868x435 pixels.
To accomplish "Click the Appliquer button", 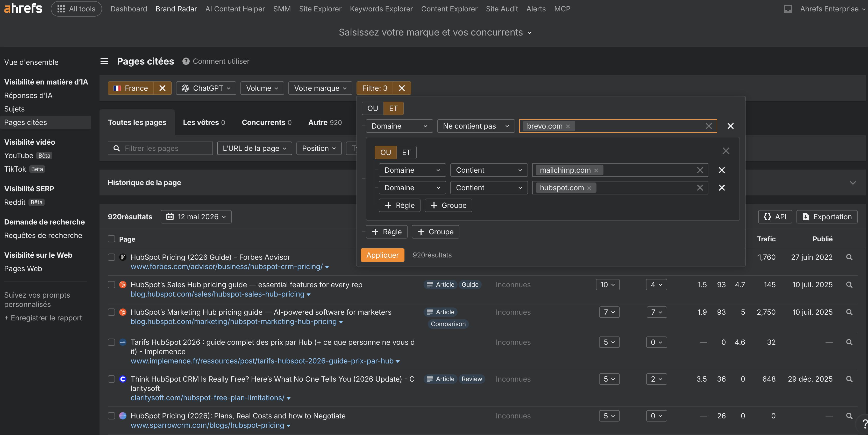I will (x=382, y=255).
